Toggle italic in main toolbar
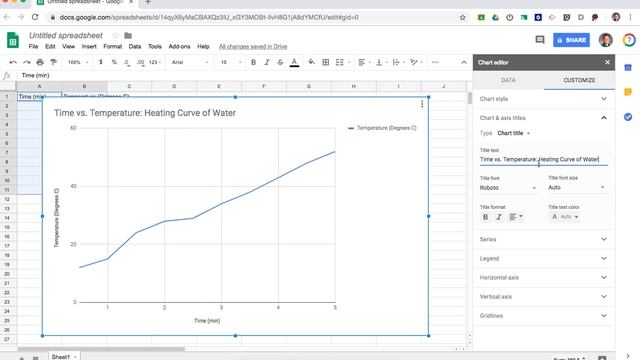 click(267, 62)
